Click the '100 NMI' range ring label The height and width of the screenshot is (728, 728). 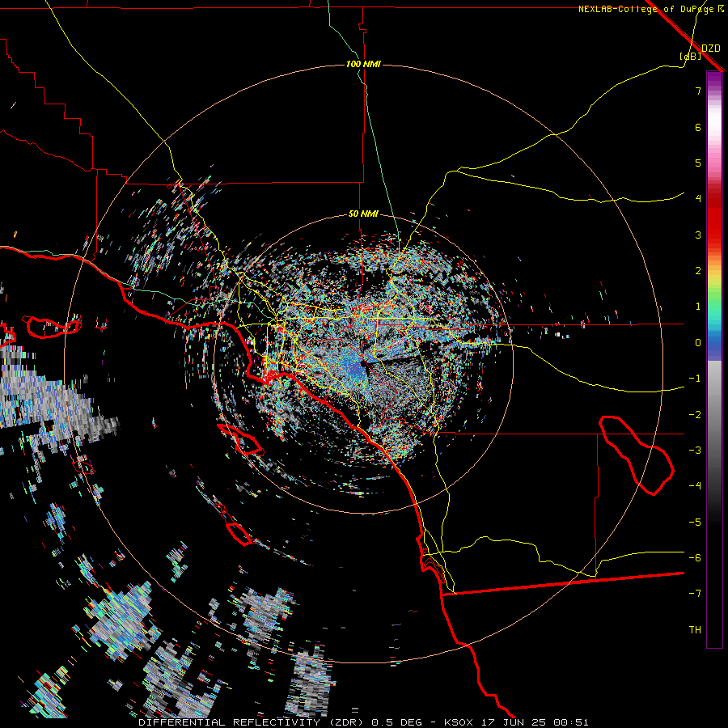[x=363, y=64]
